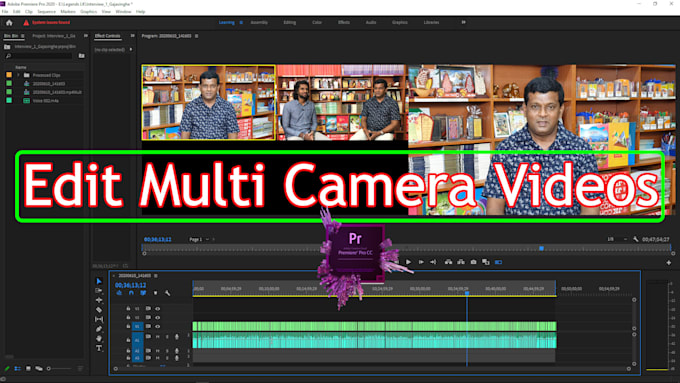This screenshot has height=383, width=680.
Task: Expand the no clip selected arrow
Action: click(x=131, y=49)
